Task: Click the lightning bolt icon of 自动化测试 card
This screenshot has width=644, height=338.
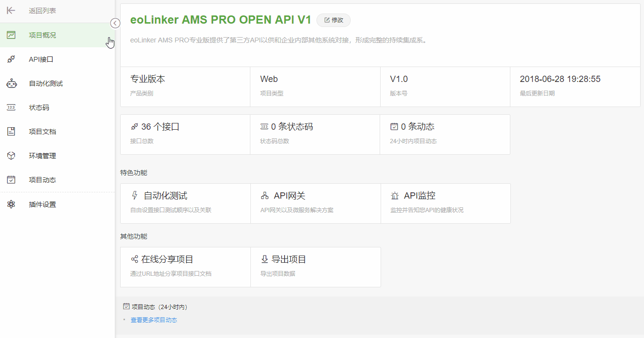Action: (135, 195)
